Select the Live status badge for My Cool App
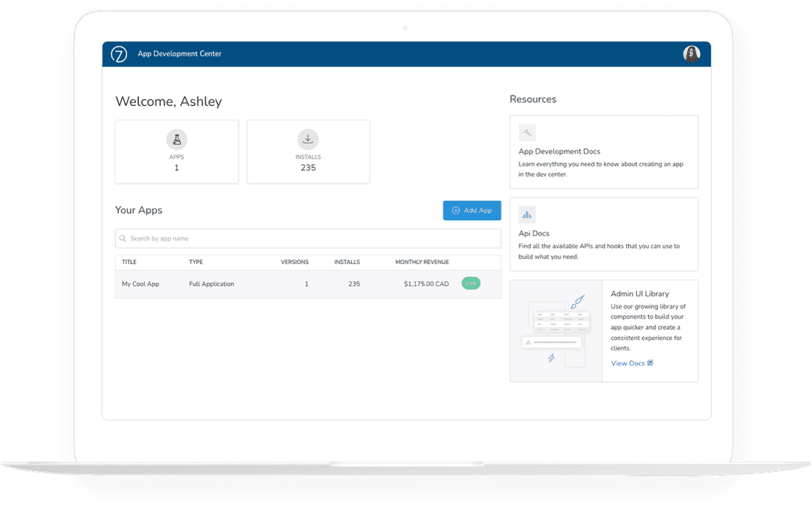The width and height of the screenshot is (812, 507). (x=471, y=284)
